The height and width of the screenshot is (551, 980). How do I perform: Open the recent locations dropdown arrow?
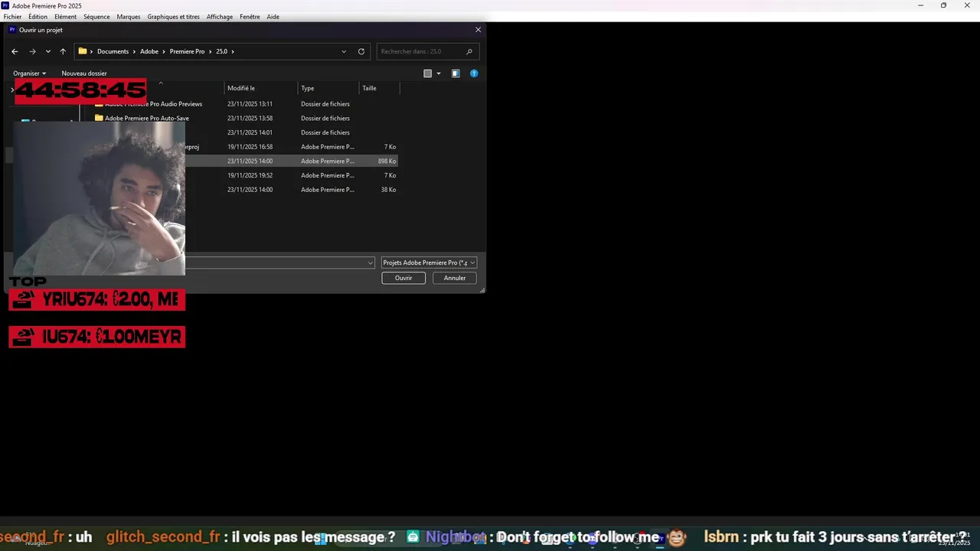tap(47, 51)
